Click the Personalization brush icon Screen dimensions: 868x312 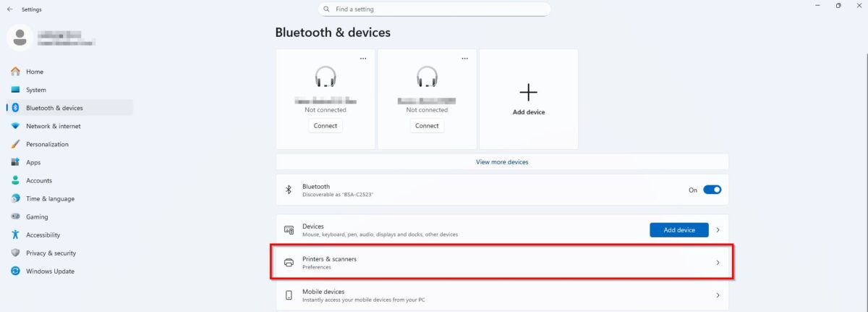[15, 144]
